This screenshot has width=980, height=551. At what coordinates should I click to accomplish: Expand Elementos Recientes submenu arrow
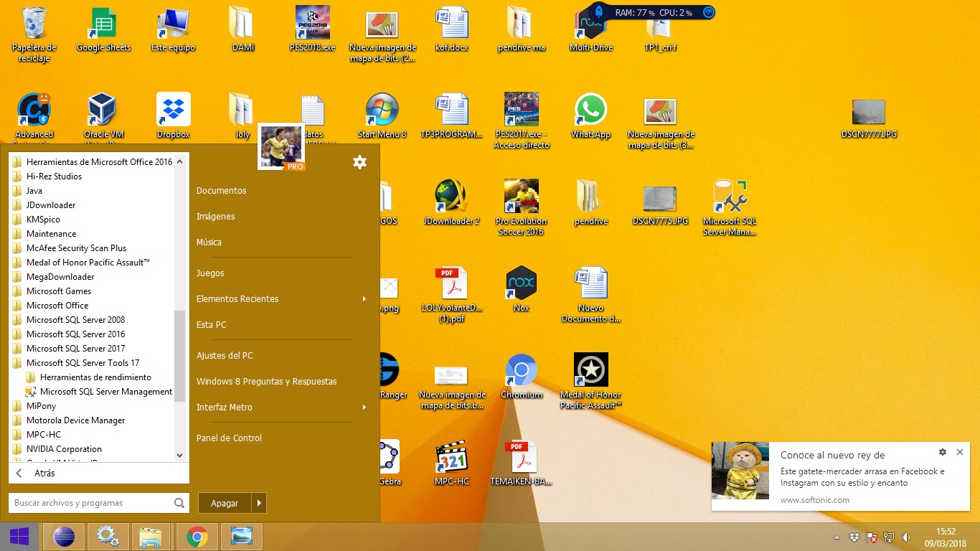click(x=364, y=299)
